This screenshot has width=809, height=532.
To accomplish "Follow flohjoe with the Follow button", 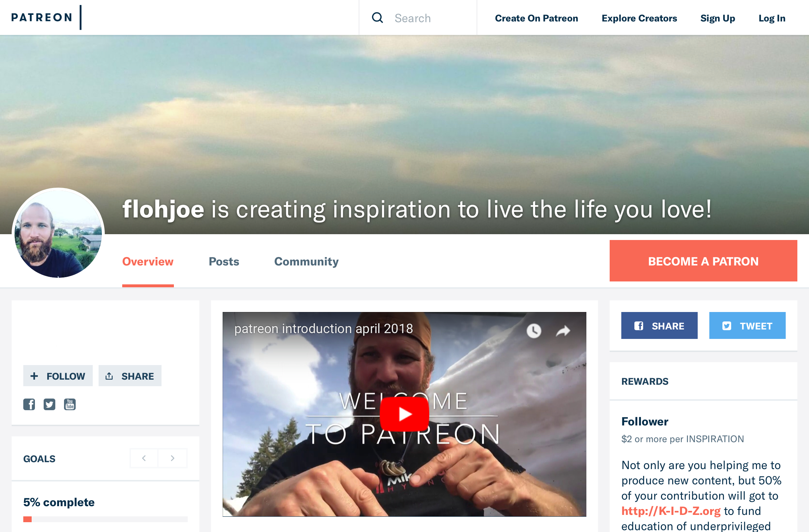I will (x=58, y=376).
